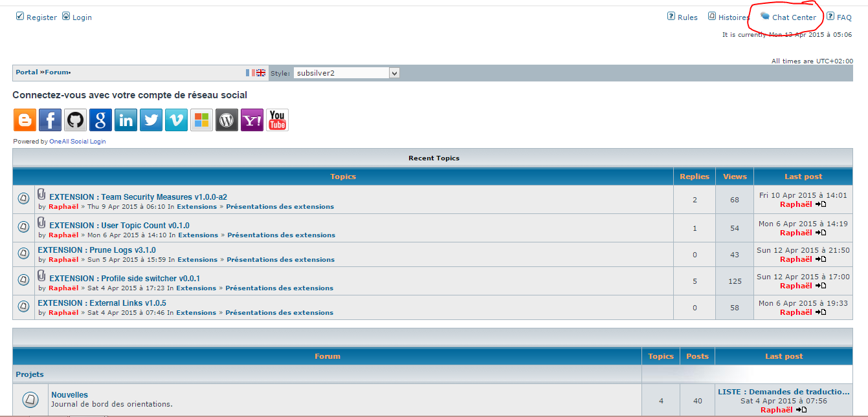Open attachment icon on Team Security Measures topic

point(41,193)
